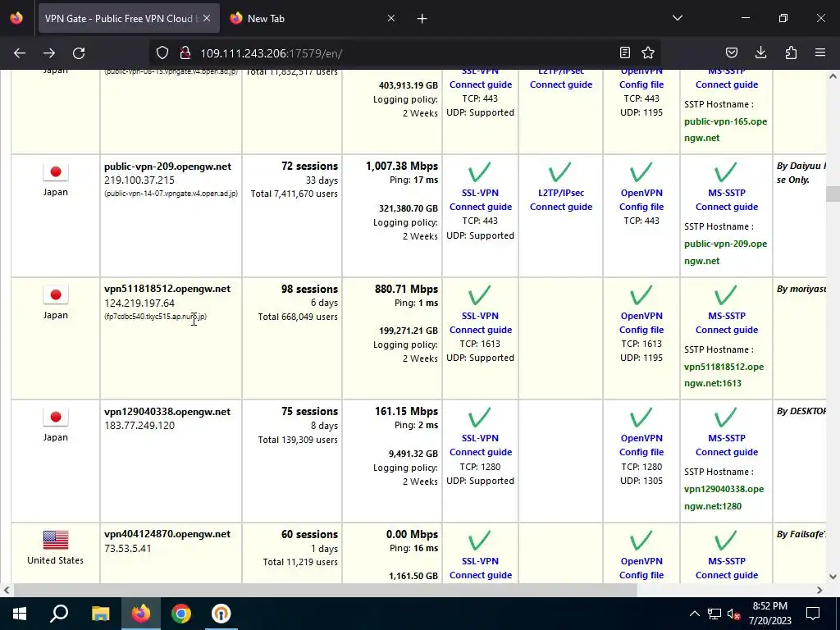Viewport: 840px width, 630px height.
Task: Open the Downloads panel
Action: pyautogui.click(x=760, y=52)
